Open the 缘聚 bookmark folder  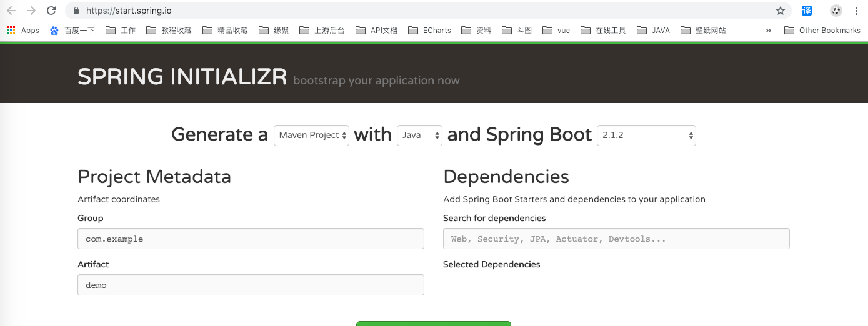pos(274,30)
